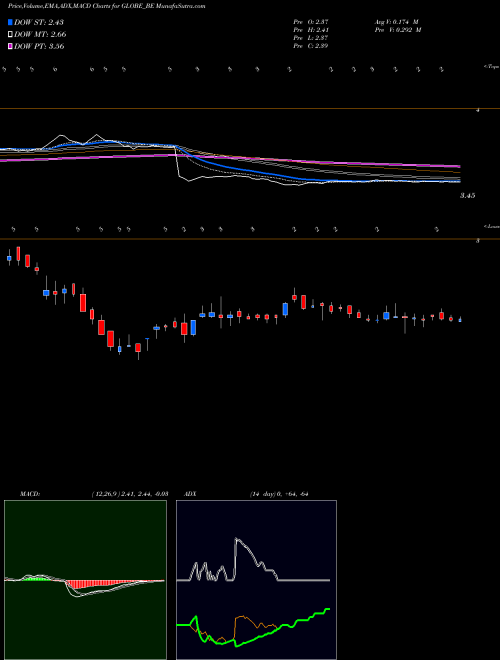Click the 'Pre C: 2.39' value
Viewport: 500px width, 660px height.
point(311,46)
